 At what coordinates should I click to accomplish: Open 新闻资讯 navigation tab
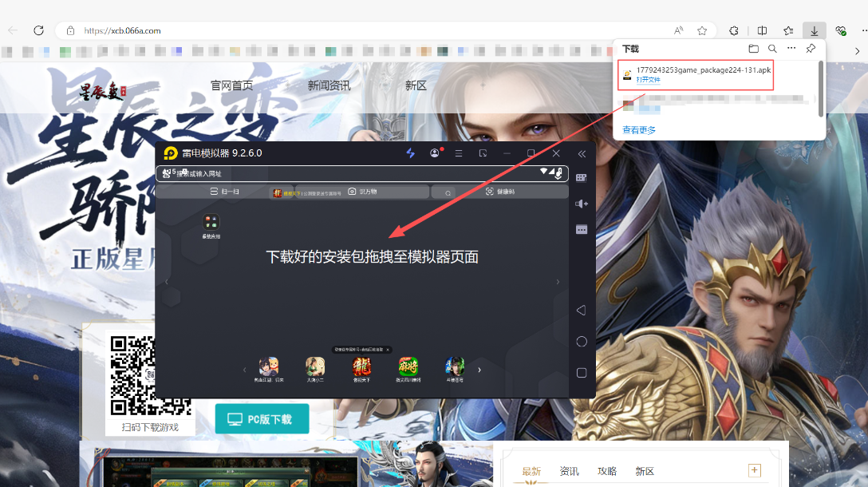[329, 85]
